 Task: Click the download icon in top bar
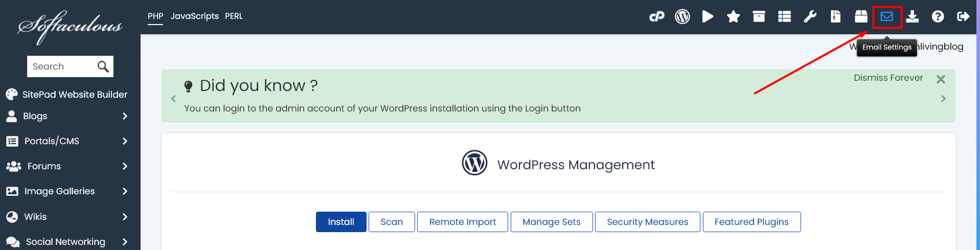point(913,17)
